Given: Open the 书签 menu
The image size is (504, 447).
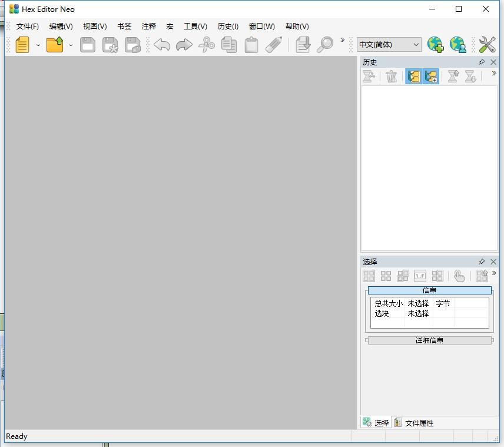Looking at the screenshot, I should [x=124, y=27].
